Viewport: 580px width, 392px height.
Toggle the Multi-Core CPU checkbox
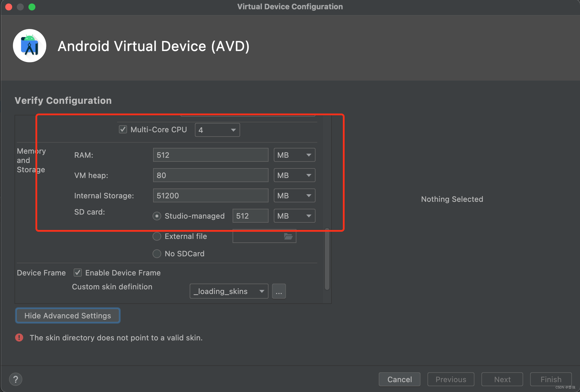[x=123, y=129]
